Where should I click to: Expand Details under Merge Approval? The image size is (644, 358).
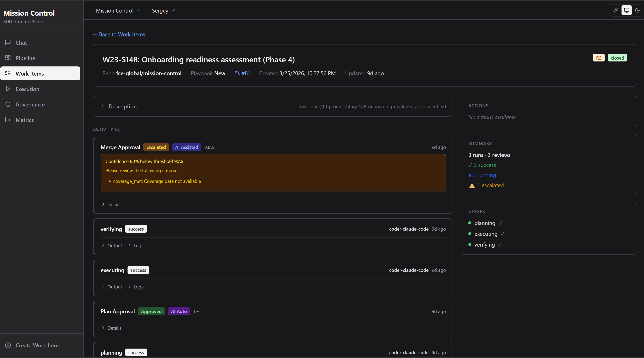(112, 204)
